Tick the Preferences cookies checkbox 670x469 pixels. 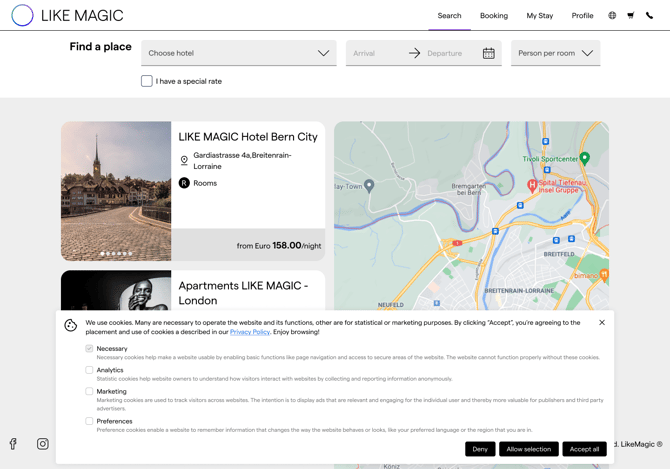pos(89,421)
